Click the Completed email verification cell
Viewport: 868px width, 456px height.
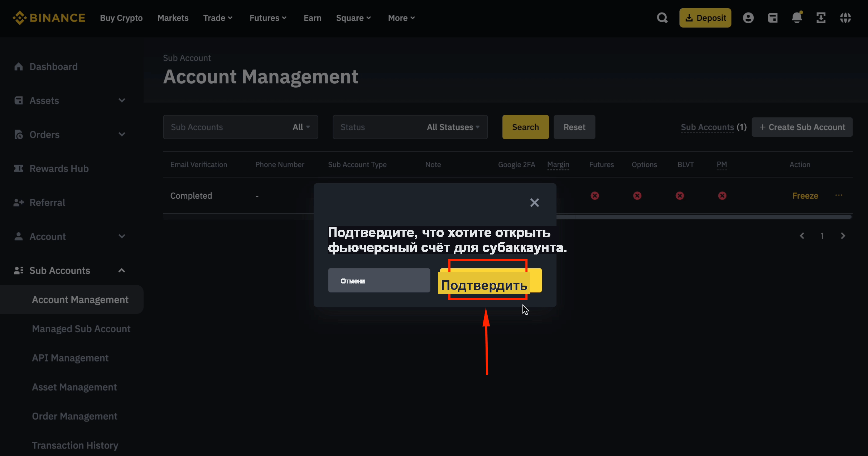[x=191, y=196]
